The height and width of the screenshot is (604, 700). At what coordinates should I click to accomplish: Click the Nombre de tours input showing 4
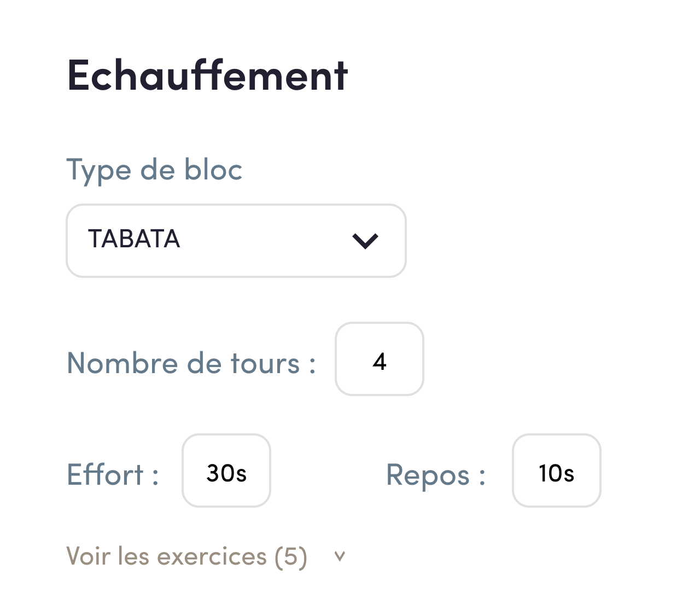point(379,359)
